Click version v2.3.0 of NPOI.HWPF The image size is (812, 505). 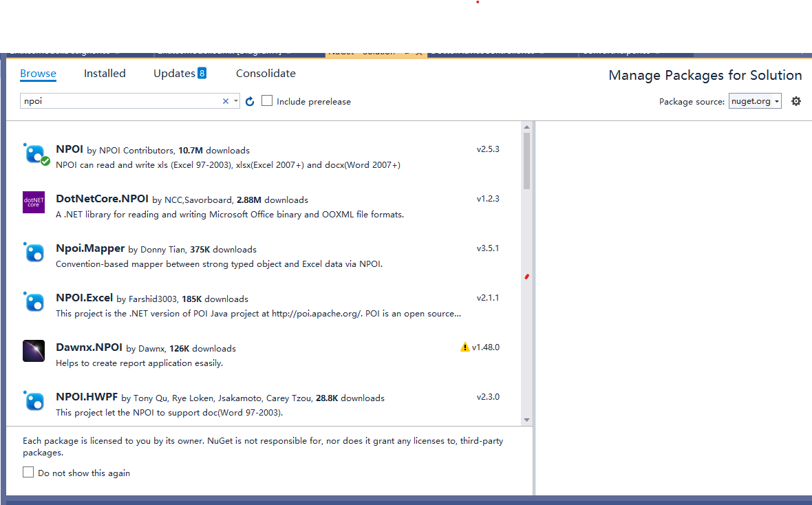488,397
